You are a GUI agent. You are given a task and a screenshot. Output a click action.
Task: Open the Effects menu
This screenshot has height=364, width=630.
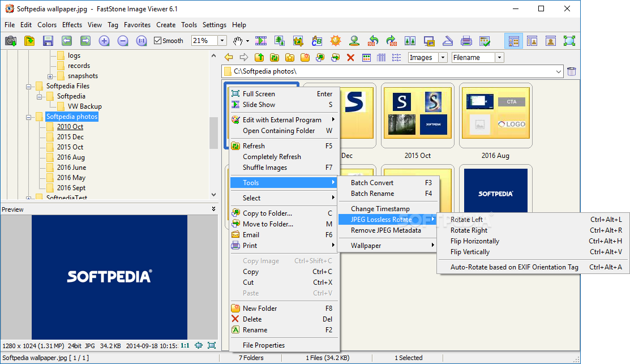point(72,25)
